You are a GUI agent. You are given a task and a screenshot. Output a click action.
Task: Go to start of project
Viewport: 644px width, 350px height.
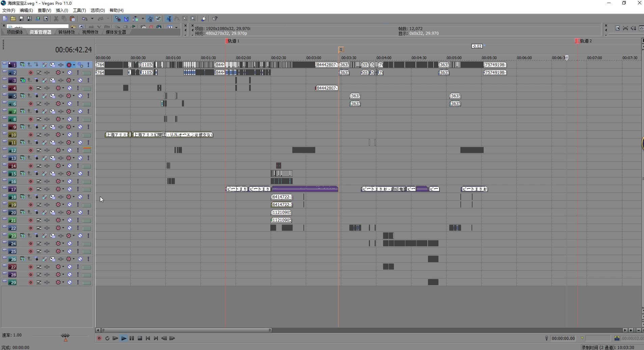(148, 338)
